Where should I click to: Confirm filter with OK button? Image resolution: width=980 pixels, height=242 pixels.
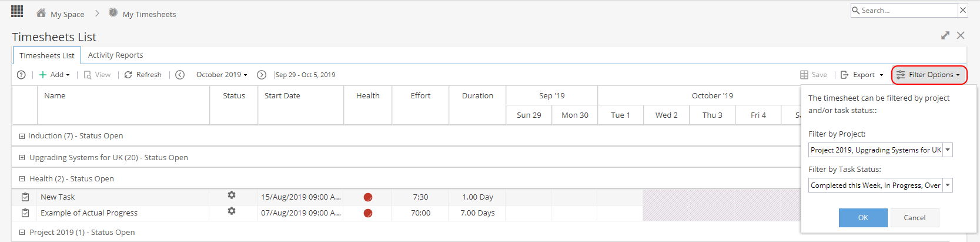click(863, 218)
